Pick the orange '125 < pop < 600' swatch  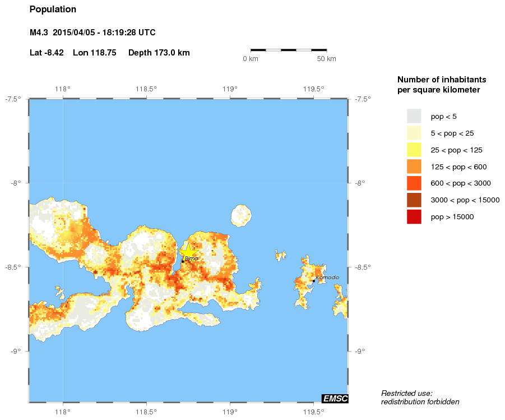point(414,167)
